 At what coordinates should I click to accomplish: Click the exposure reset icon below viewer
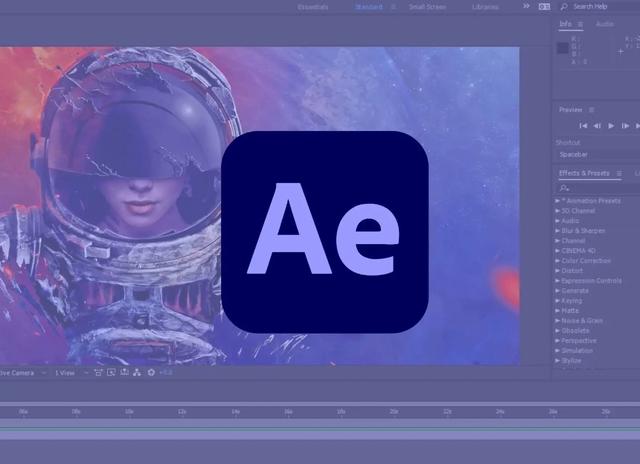151,373
